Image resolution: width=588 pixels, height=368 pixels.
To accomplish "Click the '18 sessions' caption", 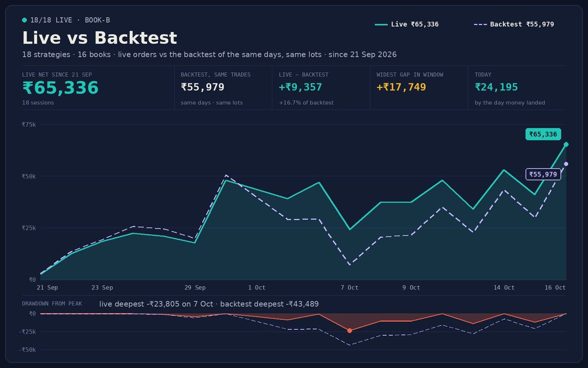I will tap(38, 103).
